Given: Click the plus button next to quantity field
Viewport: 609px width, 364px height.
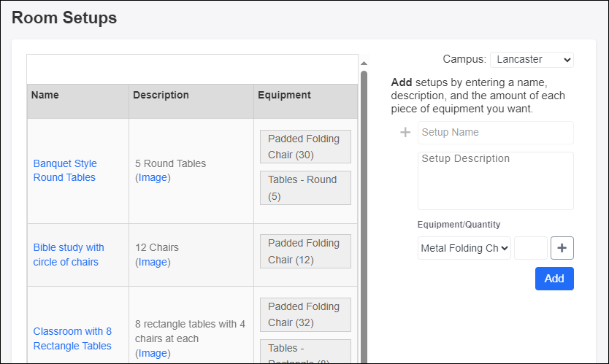Looking at the screenshot, I should click(562, 248).
